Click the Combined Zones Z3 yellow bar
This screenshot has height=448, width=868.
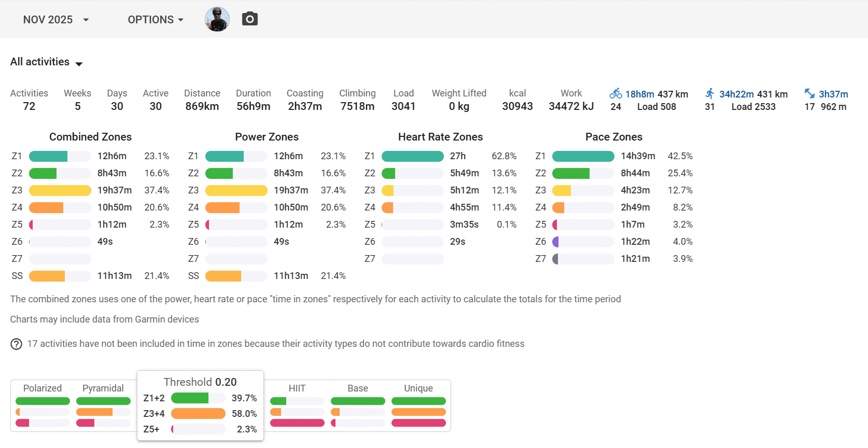(60, 190)
